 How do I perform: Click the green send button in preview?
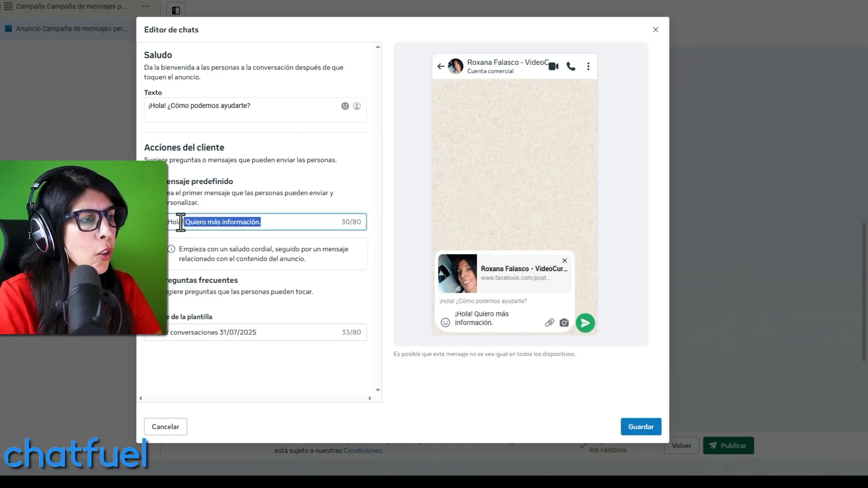click(585, 323)
